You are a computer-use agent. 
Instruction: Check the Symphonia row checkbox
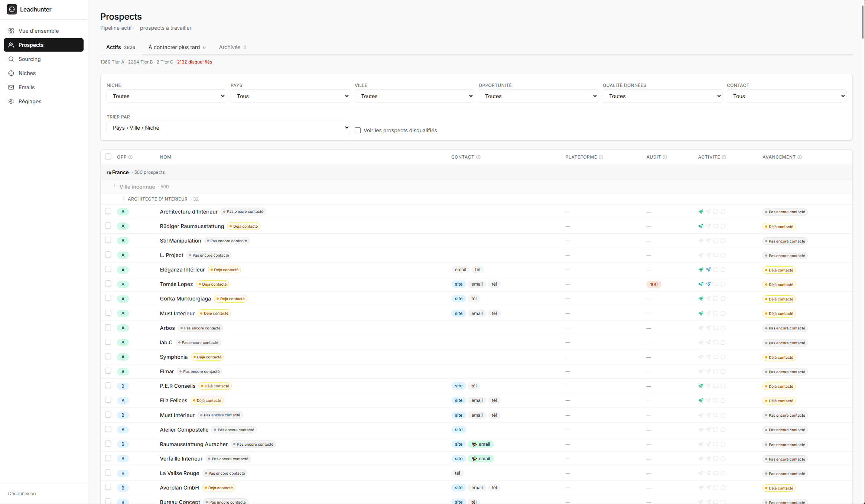coord(108,356)
